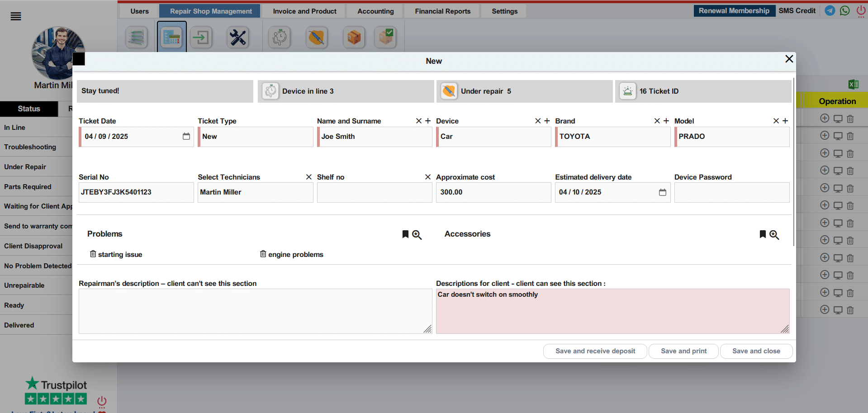
Task: Click the search icon next to Problems
Action: (x=417, y=235)
